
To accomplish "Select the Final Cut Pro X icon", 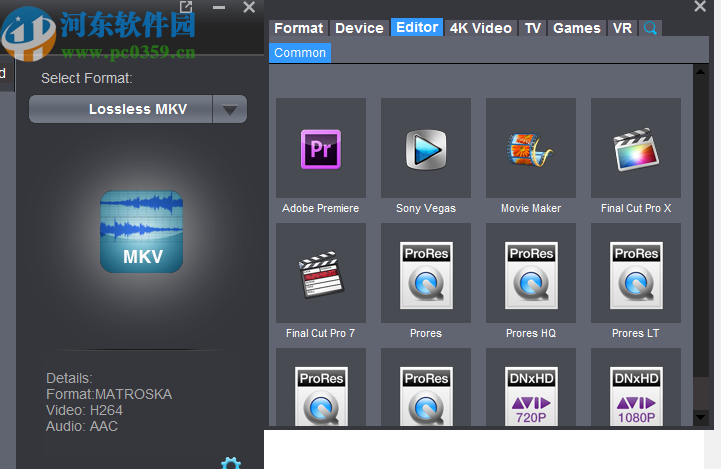I will point(636,148).
